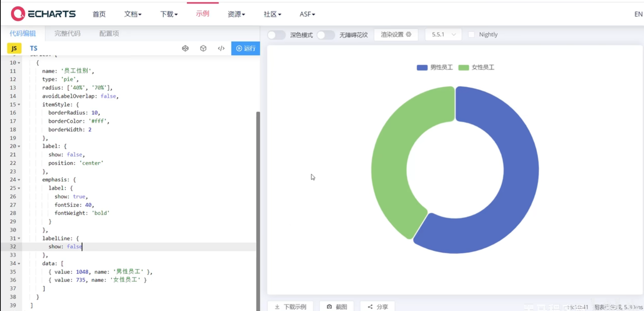Switch language to EN

(638, 14)
